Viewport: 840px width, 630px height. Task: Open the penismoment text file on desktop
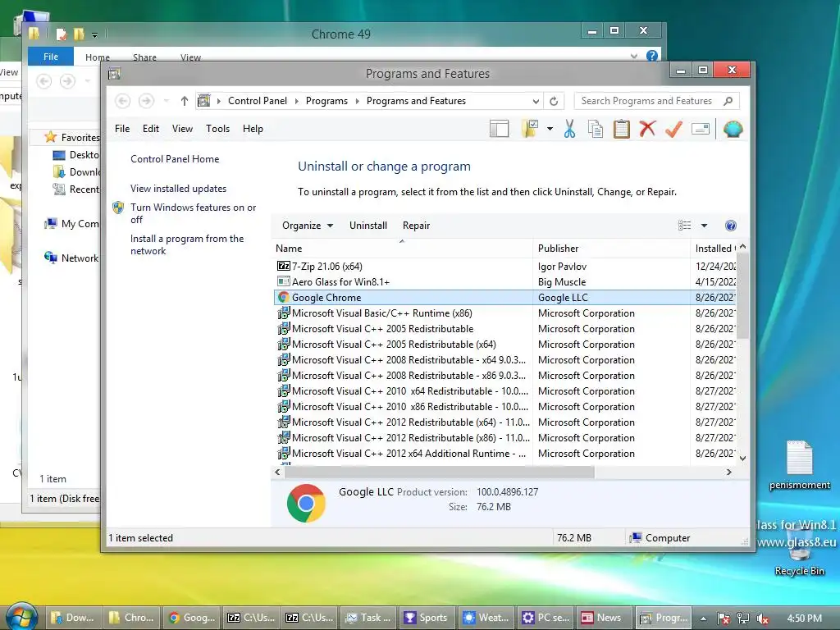(x=799, y=465)
